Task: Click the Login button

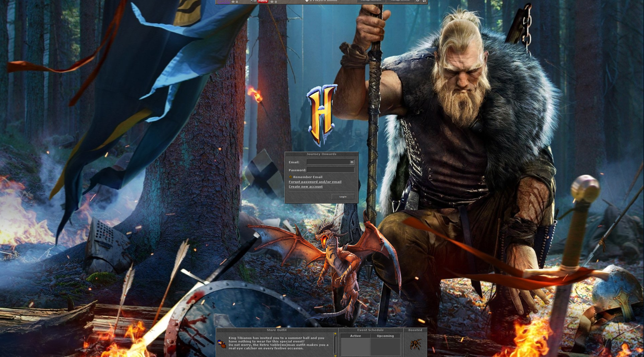Action: (x=343, y=196)
